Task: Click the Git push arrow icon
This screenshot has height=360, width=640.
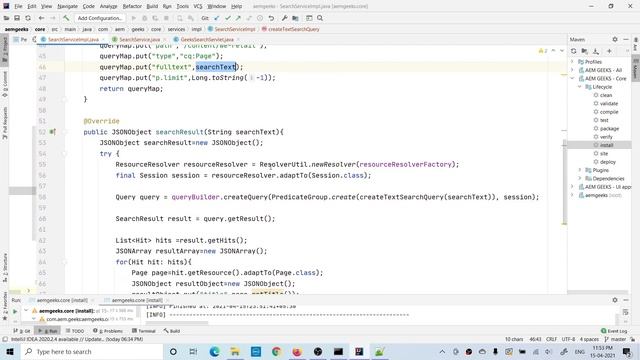Action: (238, 18)
